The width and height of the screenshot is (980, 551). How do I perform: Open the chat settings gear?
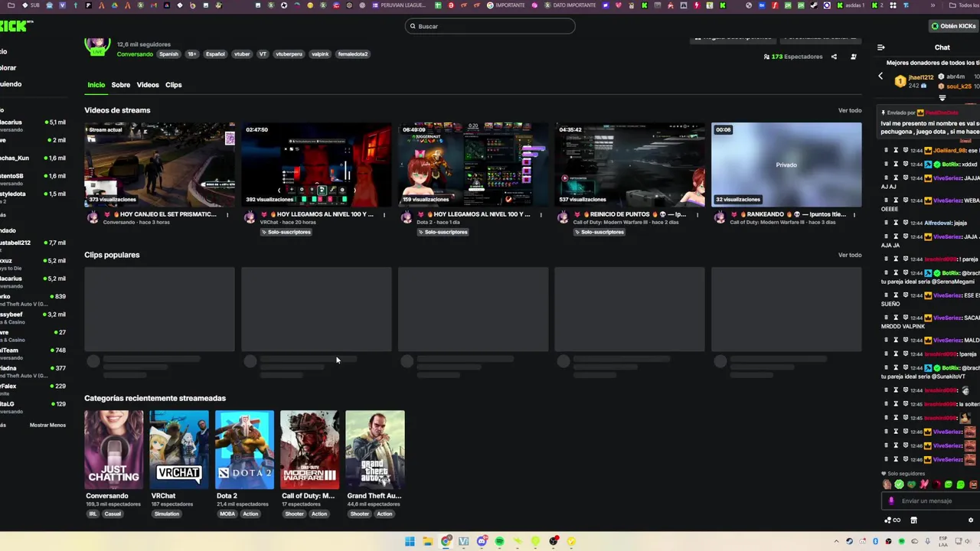point(971,520)
